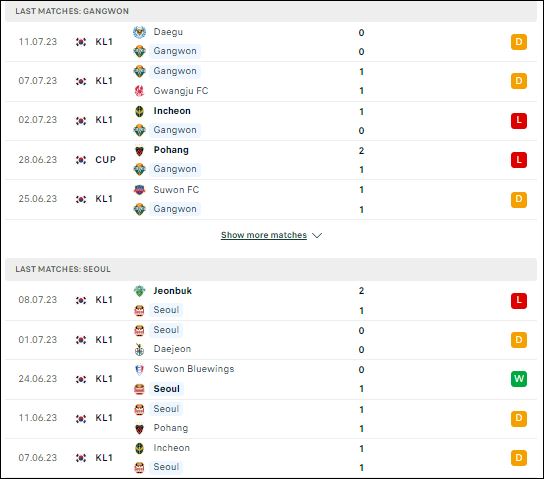The image size is (544, 479).
Task: Open the Last Matches: Seoul section header
Action: pos(271,269)
